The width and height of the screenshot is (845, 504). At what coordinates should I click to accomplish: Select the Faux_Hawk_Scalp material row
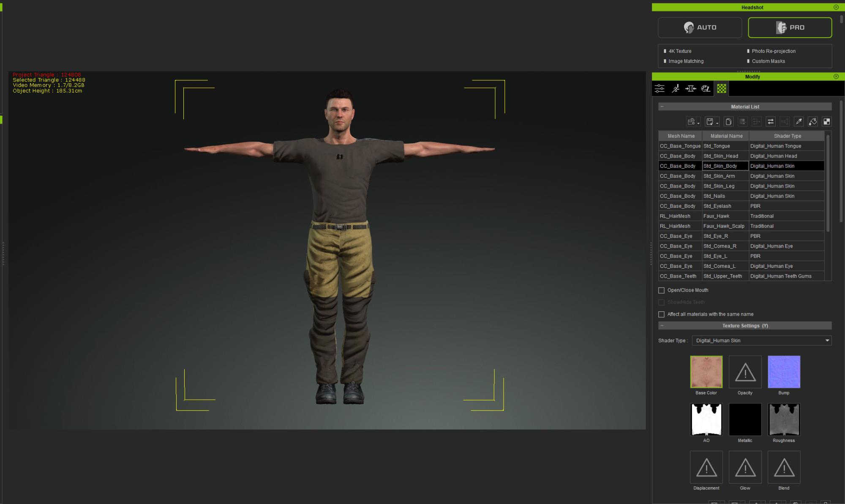741,226
